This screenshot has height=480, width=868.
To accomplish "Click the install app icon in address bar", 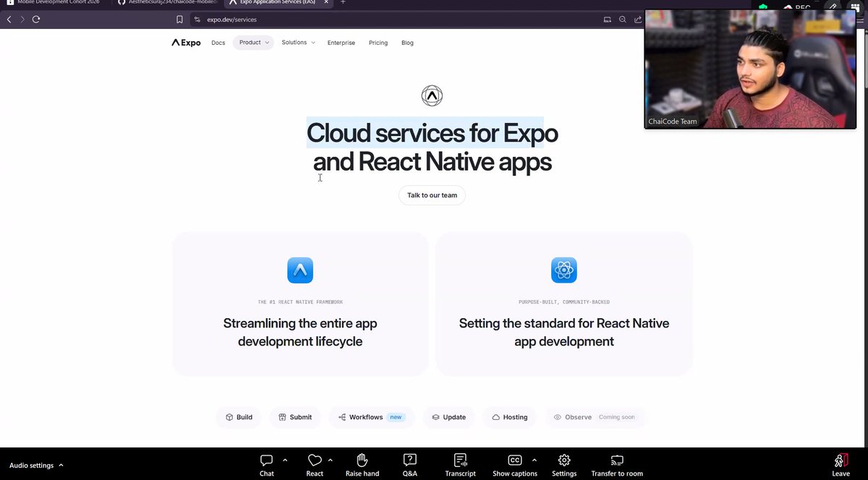I will [x=607, y=20].
